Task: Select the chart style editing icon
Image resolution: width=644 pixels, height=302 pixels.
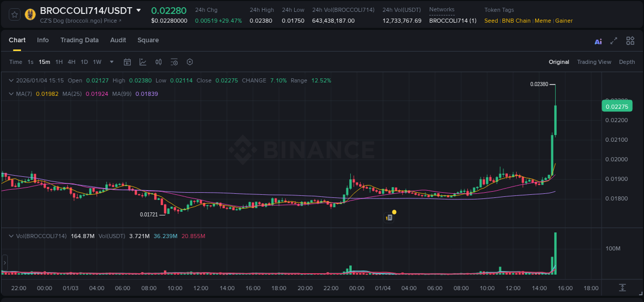Action: point(143,61)
